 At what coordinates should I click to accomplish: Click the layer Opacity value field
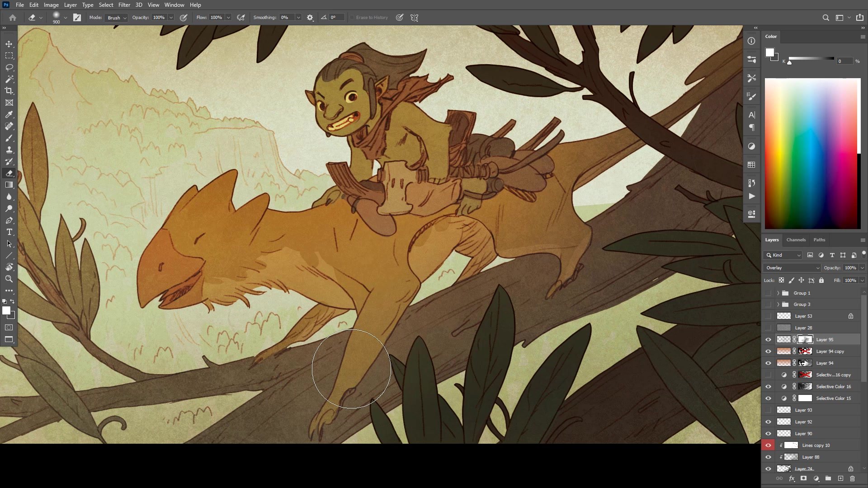[850, 268]
